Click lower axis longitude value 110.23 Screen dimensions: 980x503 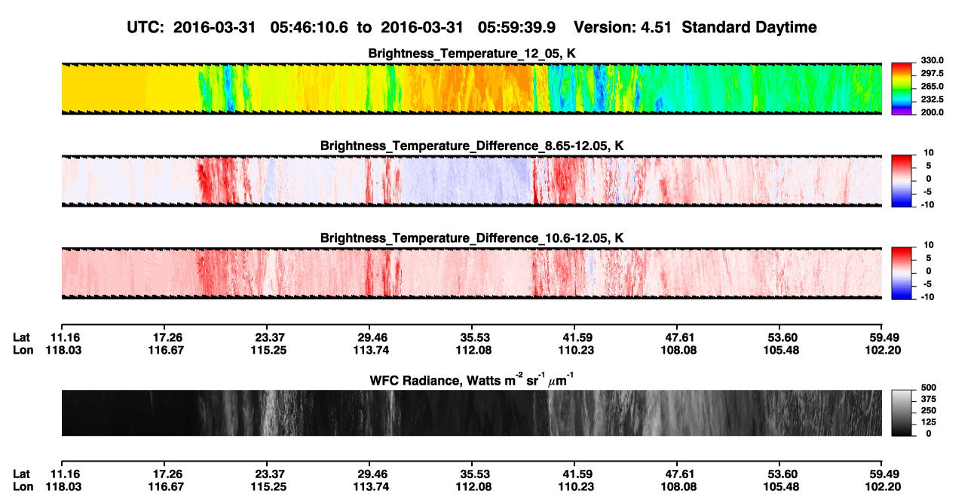(574, 487)
